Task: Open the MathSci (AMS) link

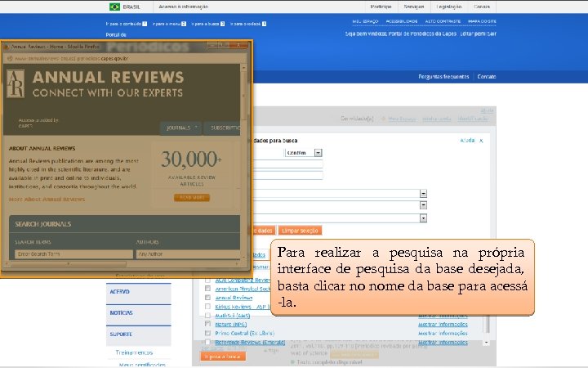Action: (x=233, y=316)
